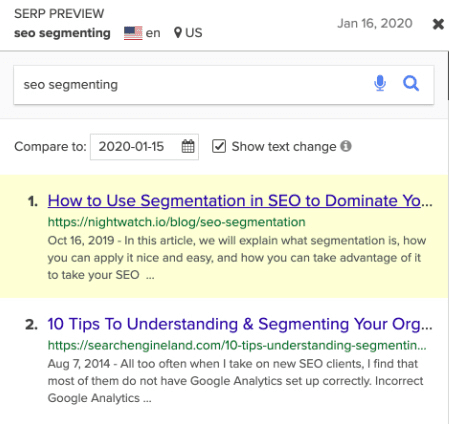This screenshot has width=449, height=427.
Task: Click the Compare to date field 2020-01-15
Action: pos(144,147)
